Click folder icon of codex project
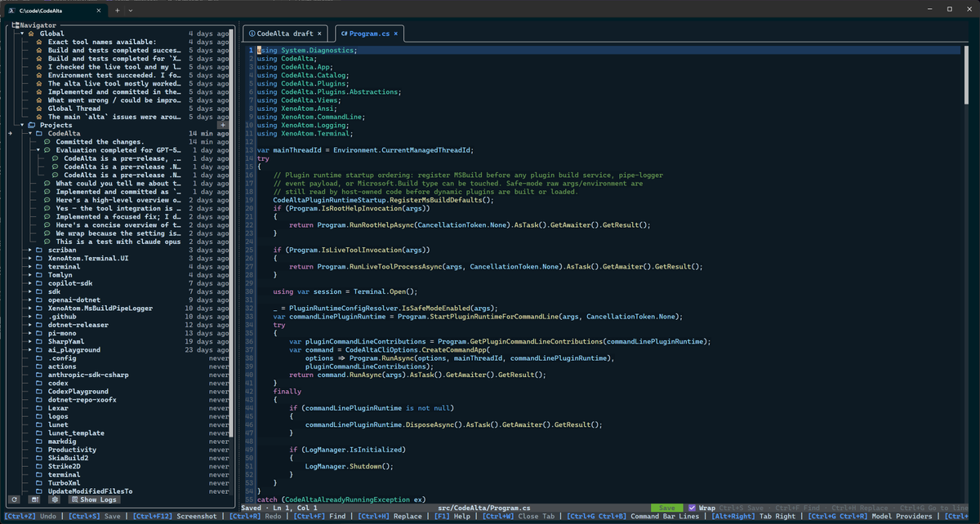The width and height of the screenshot is (980, 524). [x=38, y=383]
